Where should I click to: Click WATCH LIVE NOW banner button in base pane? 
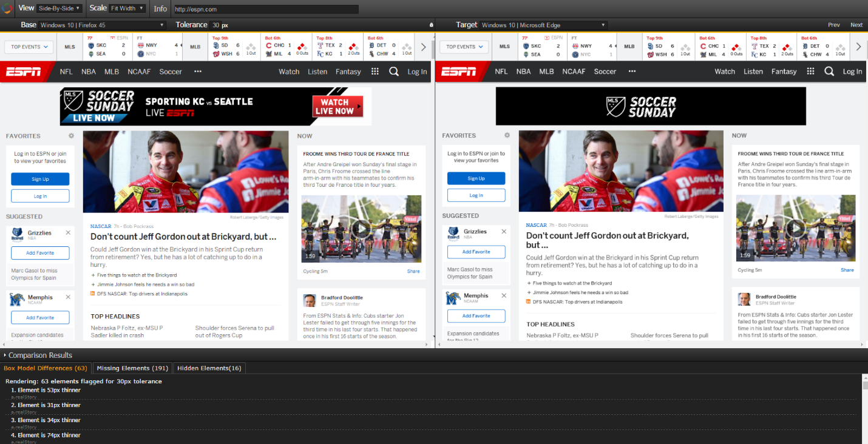tap(337, 107)
